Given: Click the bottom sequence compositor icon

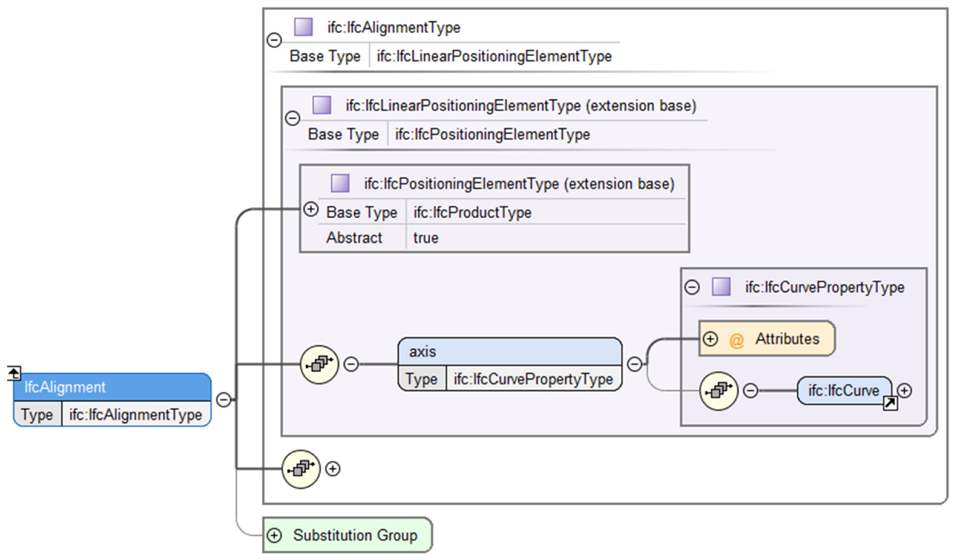Looking at the screenshot, I should click(301, 469).
